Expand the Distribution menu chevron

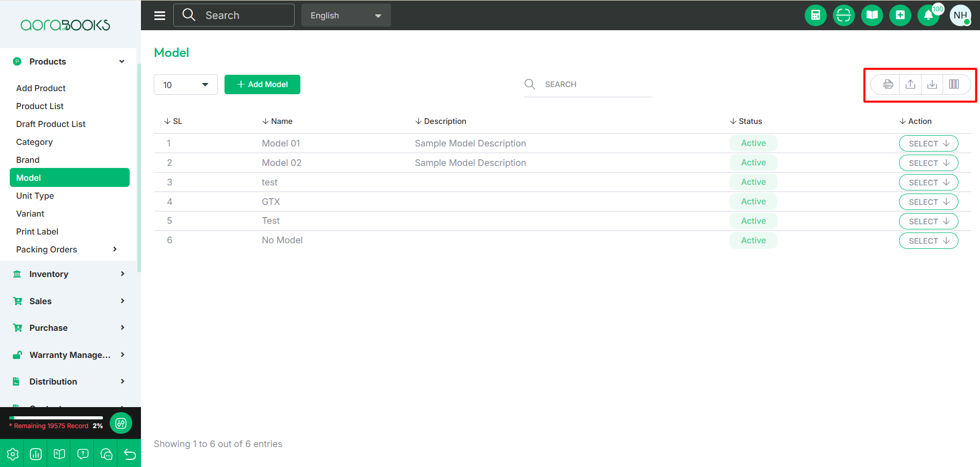(122, 381)
